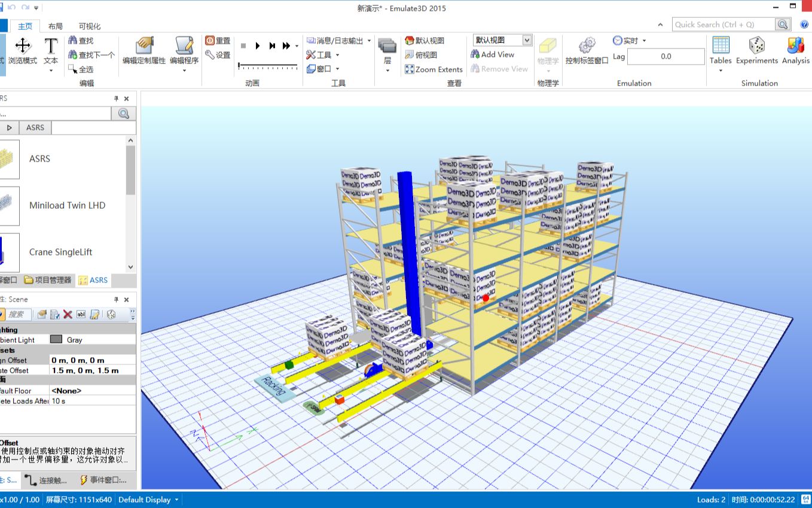Click the red delete X in properties toolbar

coord(68,314)
